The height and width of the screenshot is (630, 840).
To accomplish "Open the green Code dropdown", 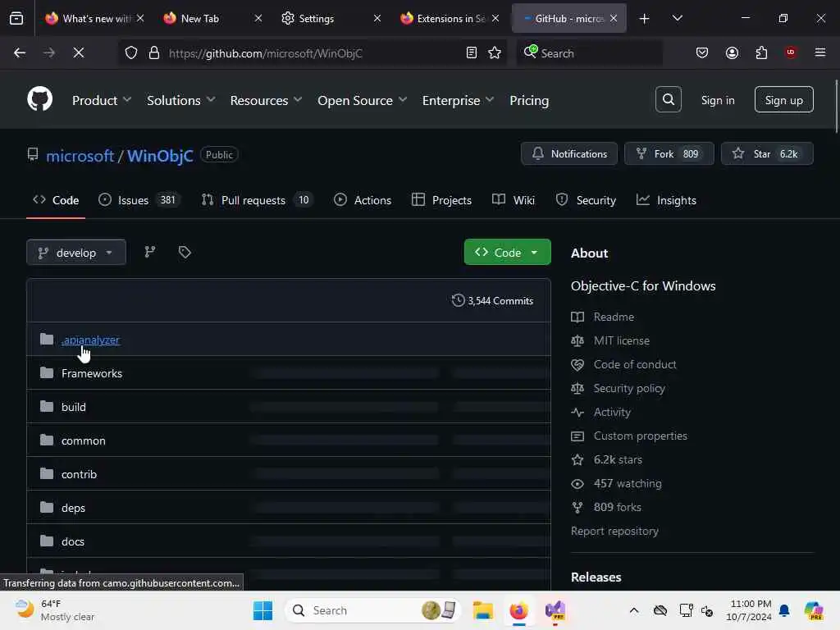I will 507,253.
